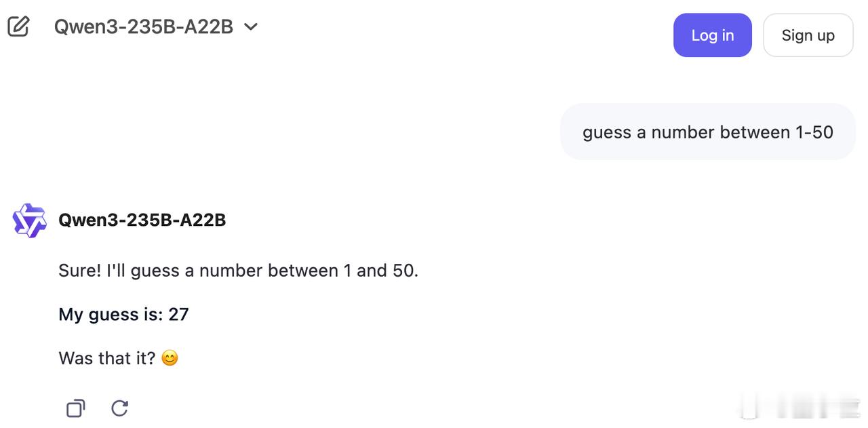The image size is (868, 428).
Task: Expand the model chevron arrow in header
Action: click(x=251, y=26)
